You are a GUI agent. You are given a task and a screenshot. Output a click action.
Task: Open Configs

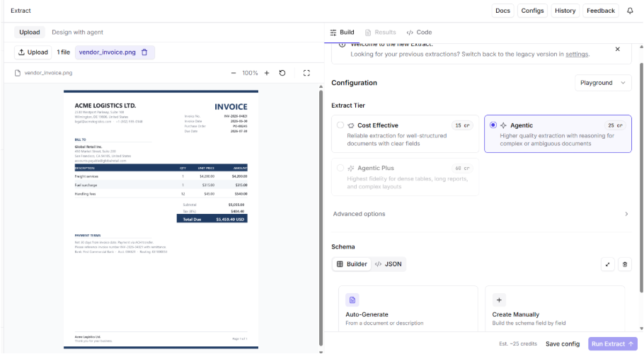532,11
